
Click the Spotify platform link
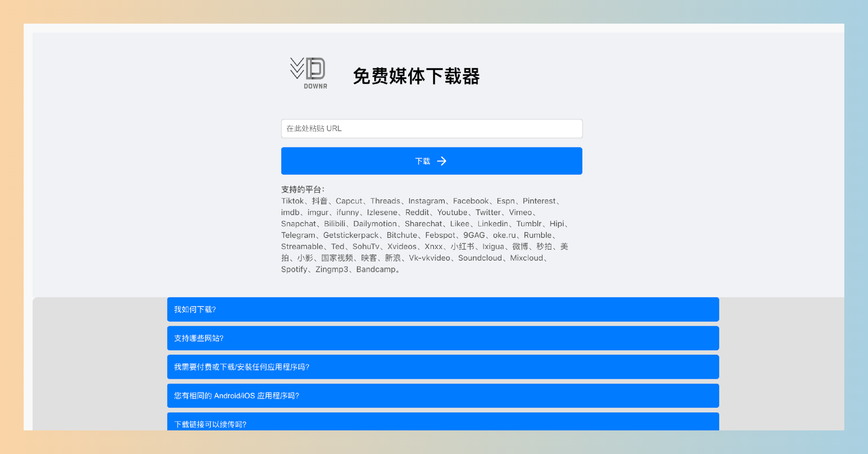click(294, 269)
